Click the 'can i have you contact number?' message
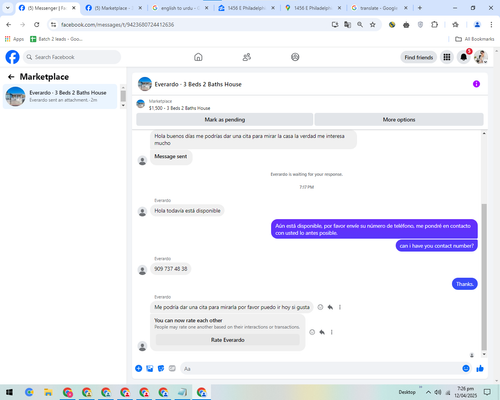This screenshot has height=400, width=500. [x=437, y=246]
